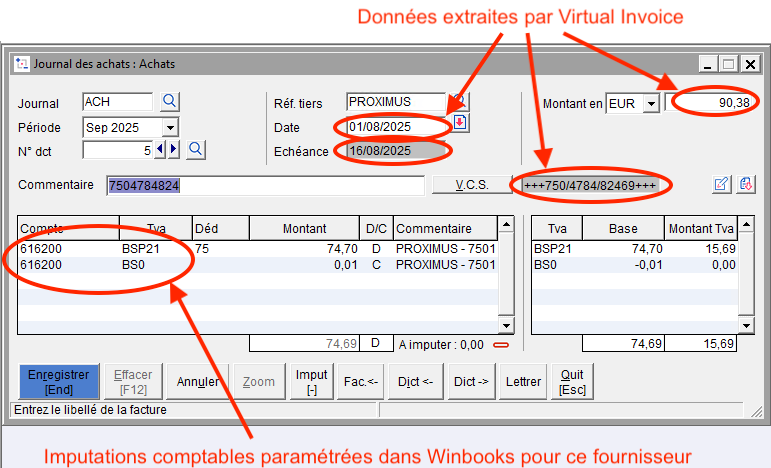Click the attached document icon at far right
Viewport: 771px width, 468px height.
pos(746,184)
